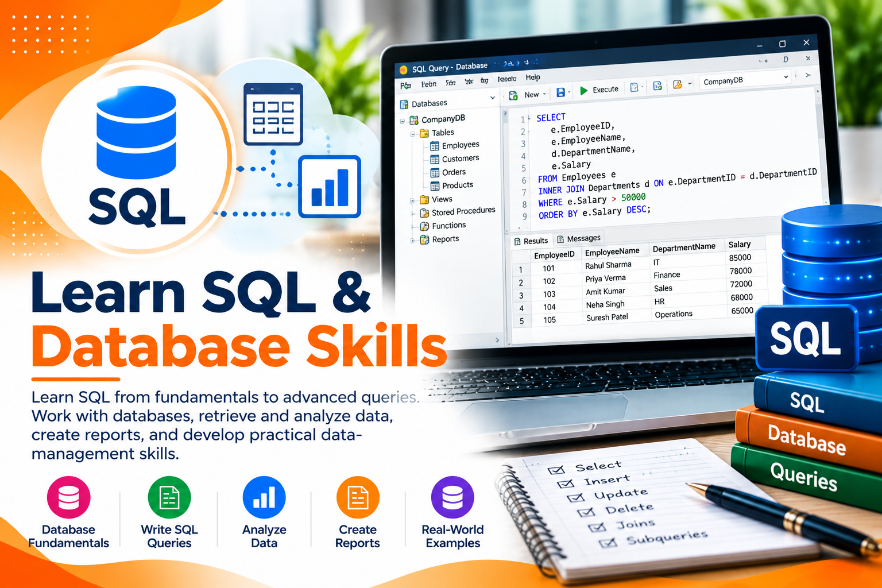Click the purple Real-World Examples icon

pyautogui.click(x=452, y=498)
